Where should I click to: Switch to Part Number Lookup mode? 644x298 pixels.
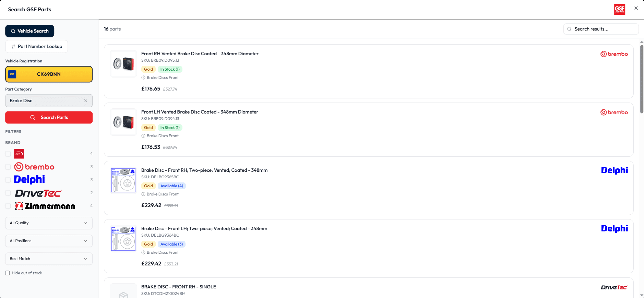click(36, 46)
